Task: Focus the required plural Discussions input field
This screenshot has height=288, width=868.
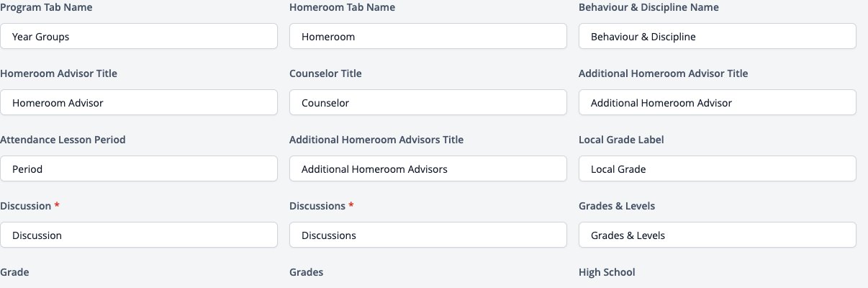Action: (x=428, y=235)
